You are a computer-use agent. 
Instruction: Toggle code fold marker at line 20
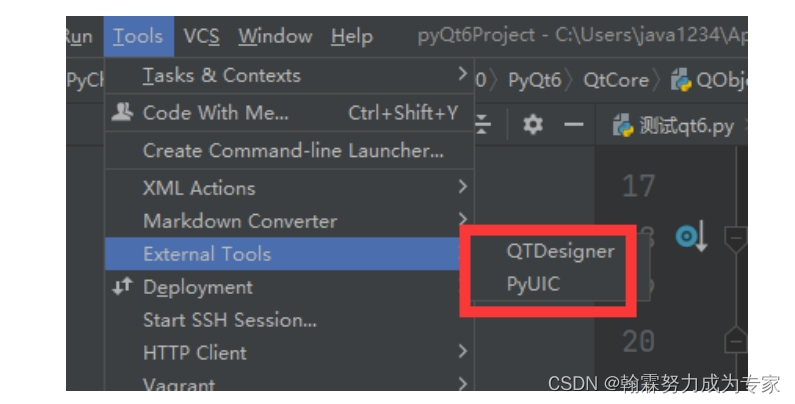tap(736, 340)
